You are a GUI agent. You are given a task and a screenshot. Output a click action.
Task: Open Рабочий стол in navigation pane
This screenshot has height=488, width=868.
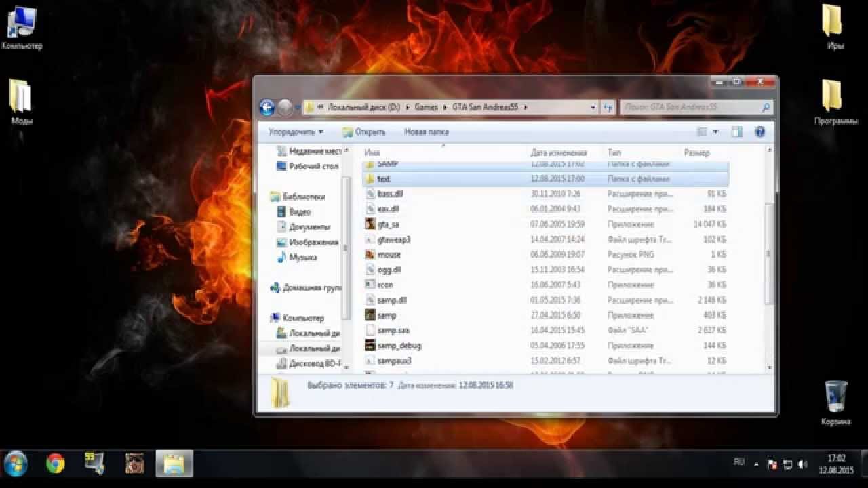[307, 166]
